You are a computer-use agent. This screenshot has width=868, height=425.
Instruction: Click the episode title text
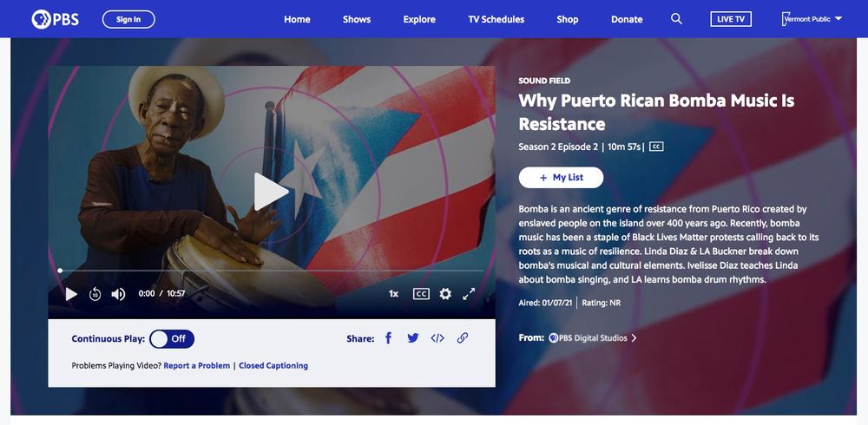(x=656, y=113)
